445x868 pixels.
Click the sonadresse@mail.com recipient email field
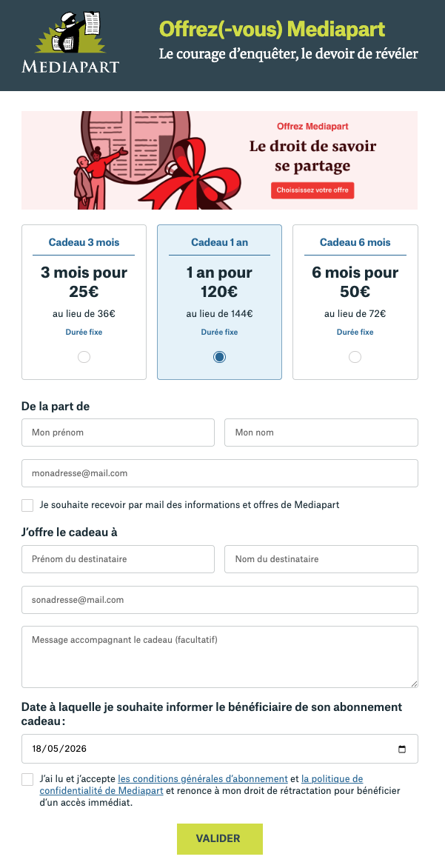pos(220,600)
